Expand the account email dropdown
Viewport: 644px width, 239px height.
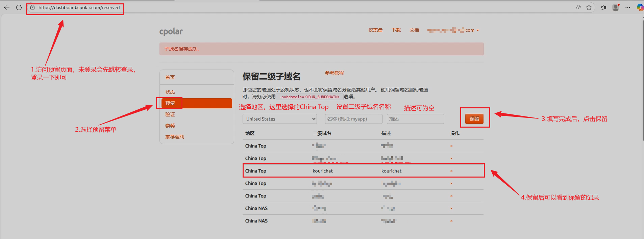tap(453, 30)
